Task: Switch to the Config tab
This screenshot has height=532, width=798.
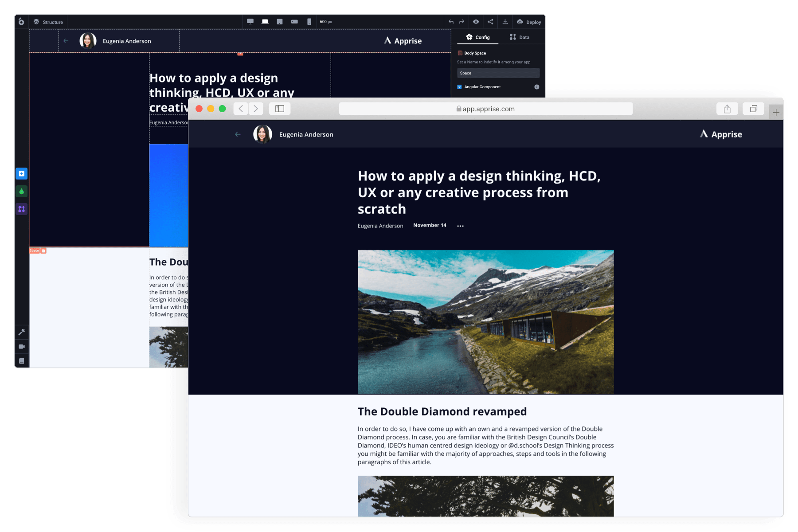Action: click(x=478, y=37)
